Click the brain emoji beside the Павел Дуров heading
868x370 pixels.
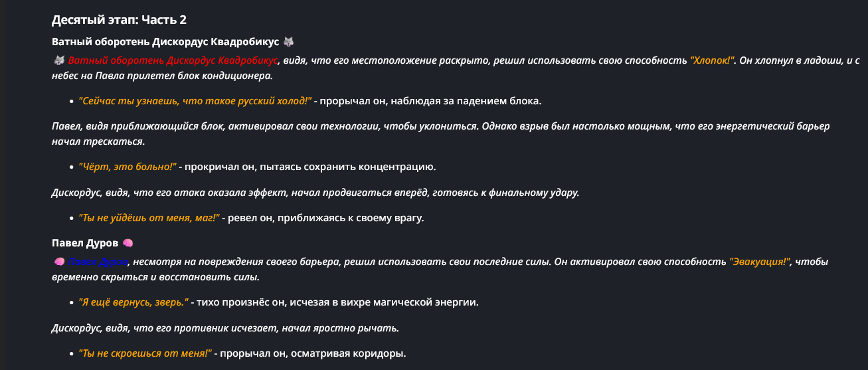point(128,243)
